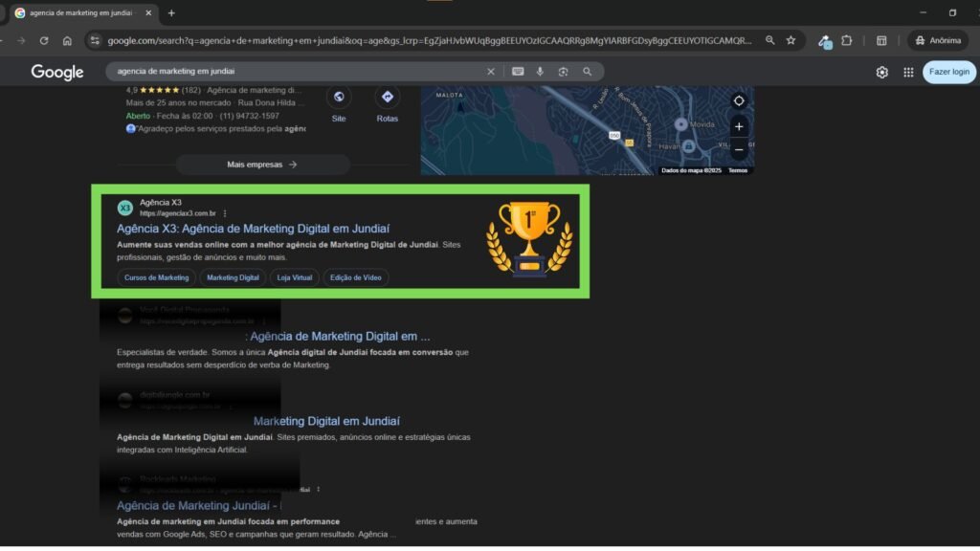Viewport: 980px width, 551px height.
Task: Click the Anônima incognito profile button
Action: click(x=938, y=40)
